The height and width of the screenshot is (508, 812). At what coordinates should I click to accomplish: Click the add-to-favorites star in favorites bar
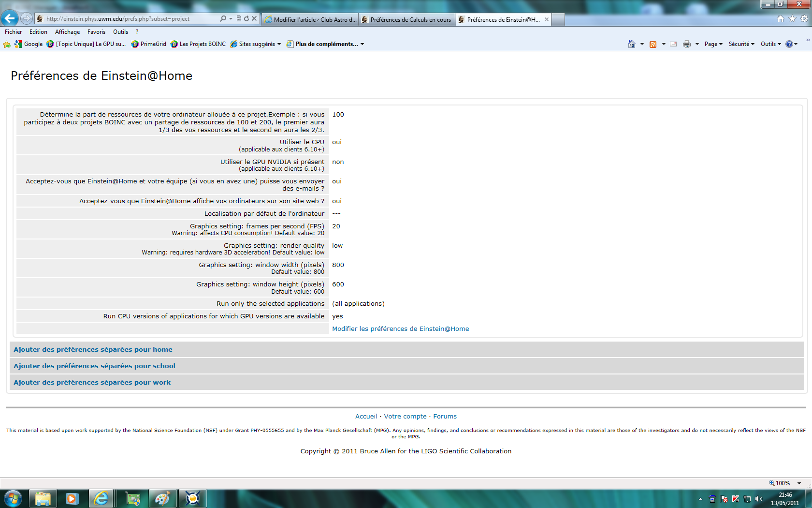pos(7,44)
